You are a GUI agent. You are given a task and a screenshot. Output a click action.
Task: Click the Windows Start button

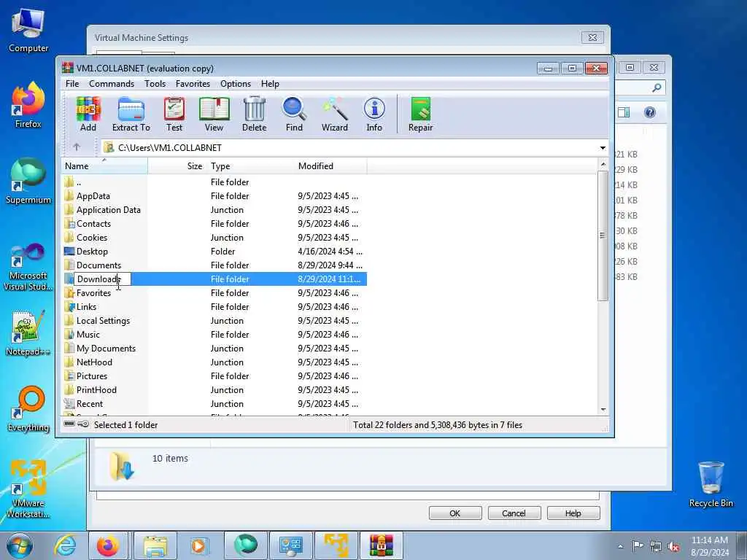pos(20,545)
